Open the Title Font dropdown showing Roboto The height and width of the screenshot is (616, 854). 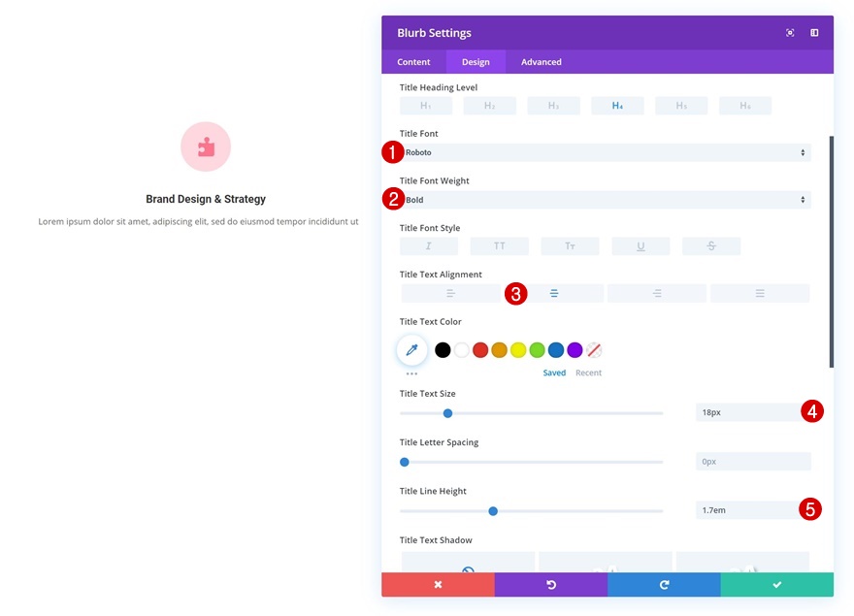606,152
